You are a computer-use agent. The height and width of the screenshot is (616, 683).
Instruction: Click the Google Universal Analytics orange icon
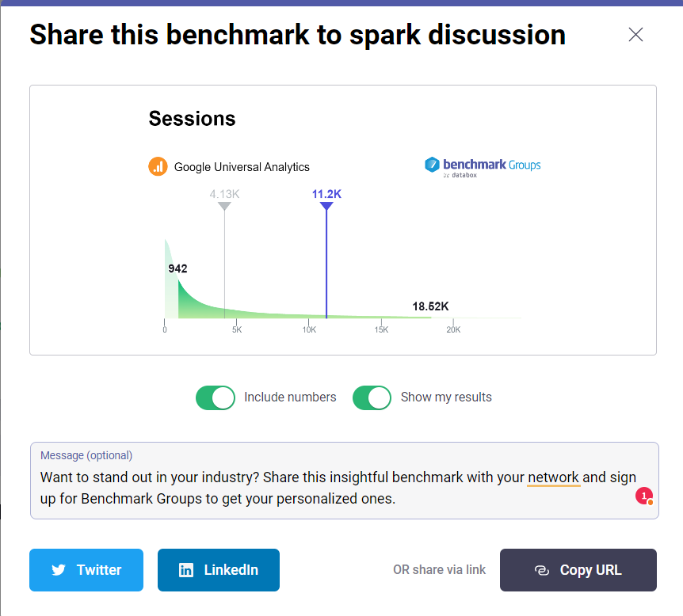coord(158,166)
